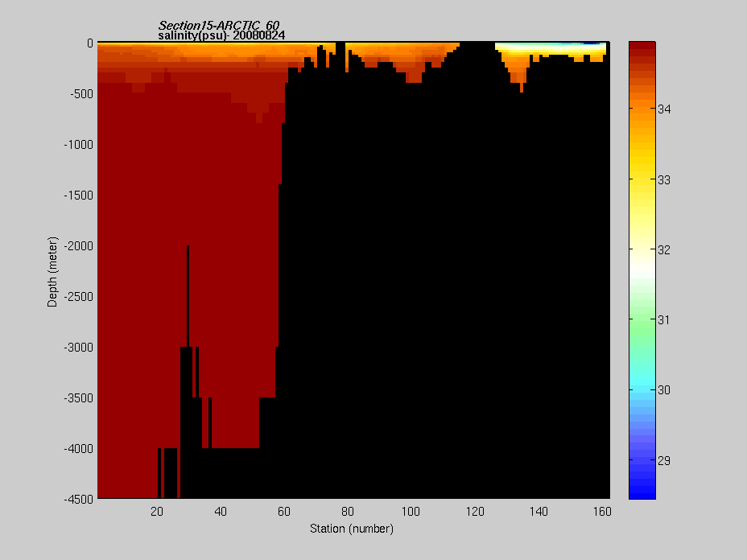Click the depth tick label '-3000'
The image size is (747, 560).
pyautogui.click(x=79, y=348)
